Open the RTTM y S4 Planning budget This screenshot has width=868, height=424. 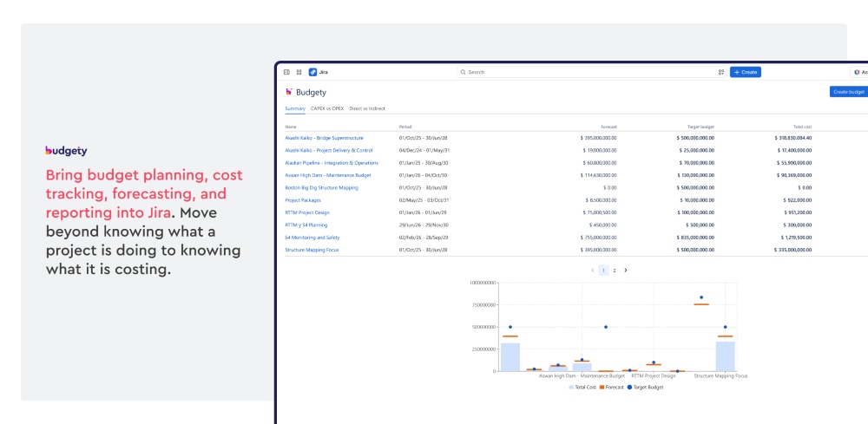(306, 225)
